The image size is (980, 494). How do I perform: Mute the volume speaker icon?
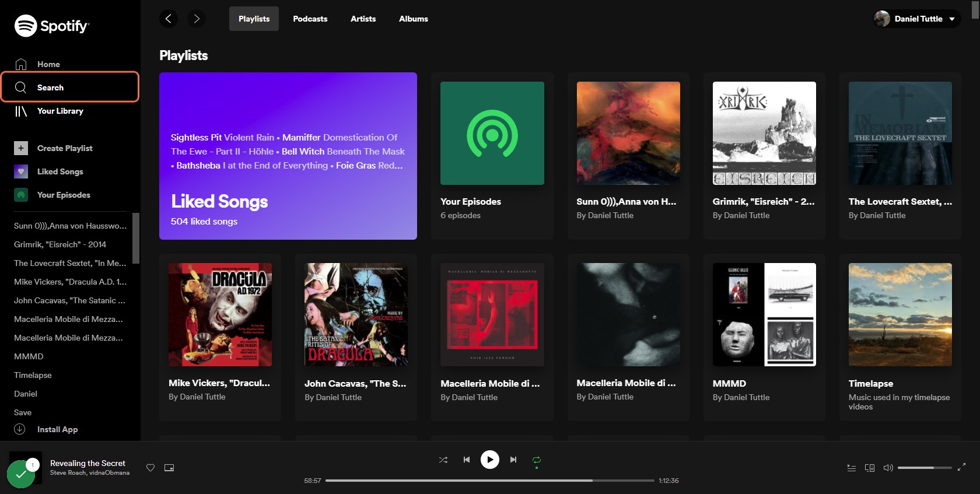(x=888, y=468)
